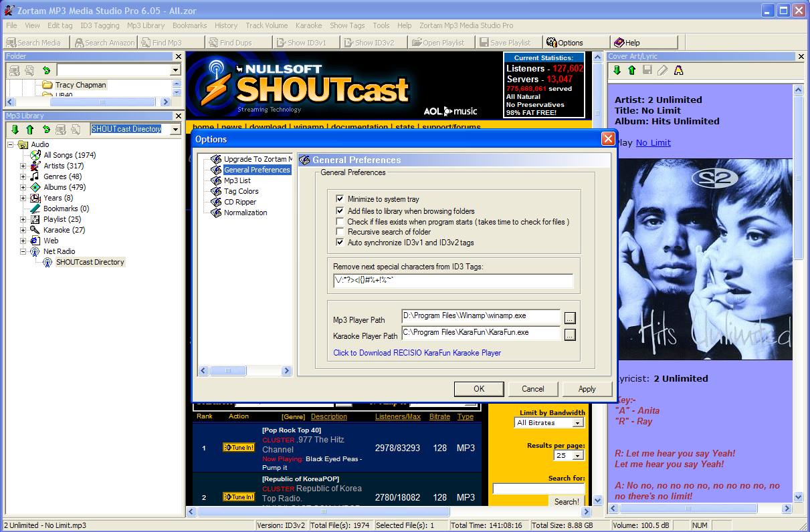The image size is (810, 532).
Task: Open Help from the toolbar book icon
Action: (x=619, y=42)
